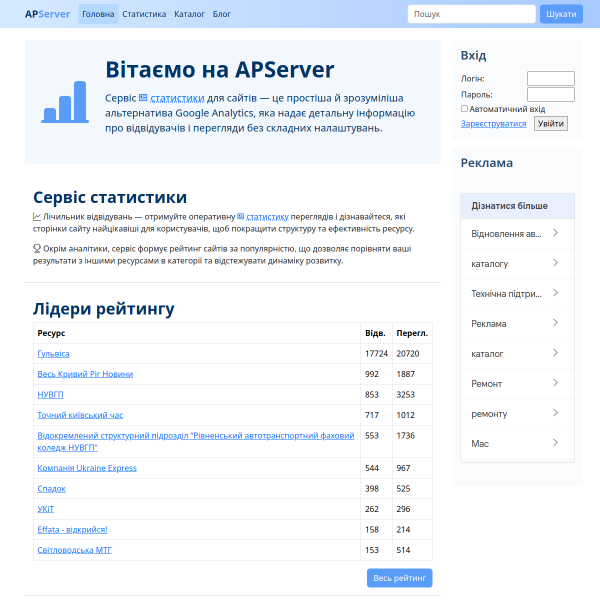Expand the Мас ad item chevron
Viewport: 600px width, 600px height.
coord(556,443)
